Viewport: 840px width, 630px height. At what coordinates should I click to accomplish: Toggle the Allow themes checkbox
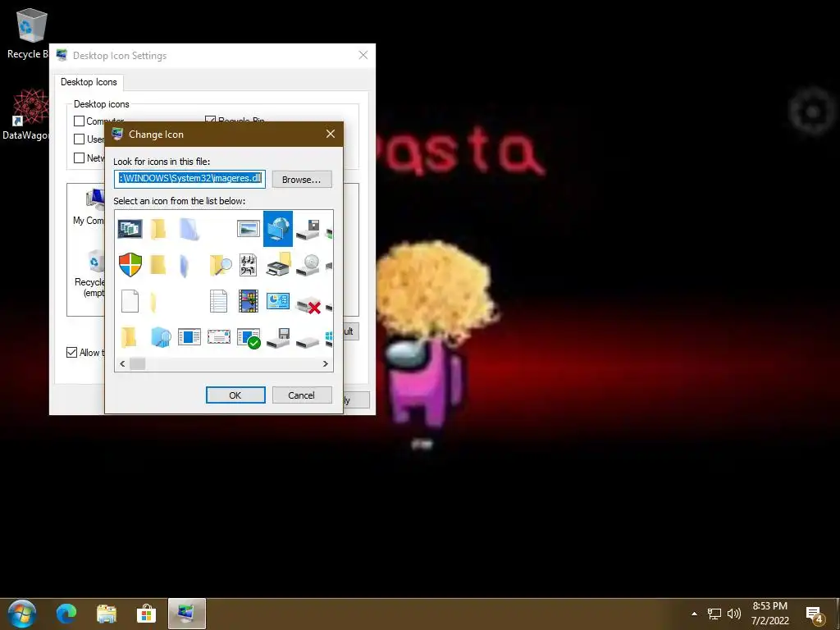72,353
